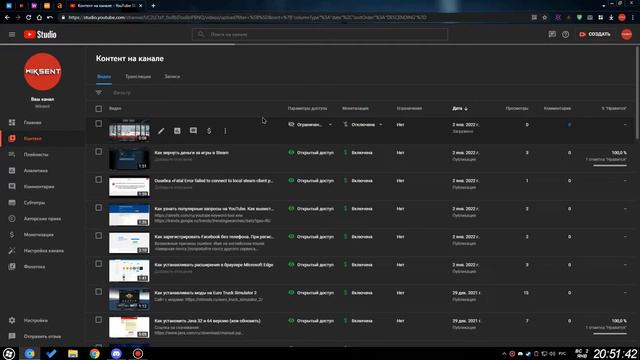This screenshot has width=640, height=360.
Task: Open Авторские права in the sidebar
Action: coord(42,219)
